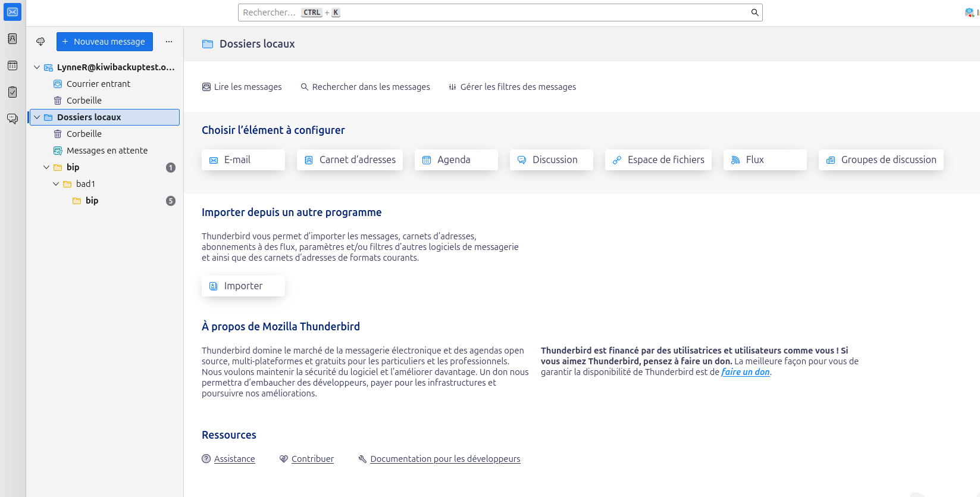Click Nouveau message button

105,42
